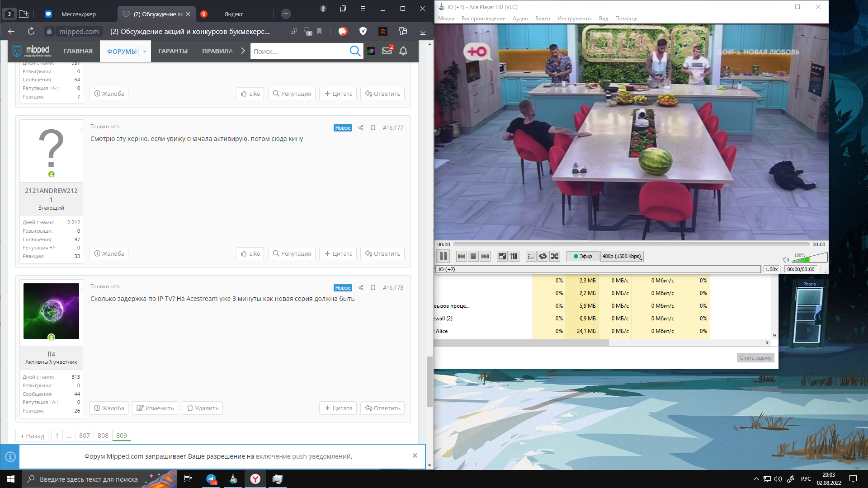Open the ПРАВИЛА page

pyautogui.click(x=217, y=51)
